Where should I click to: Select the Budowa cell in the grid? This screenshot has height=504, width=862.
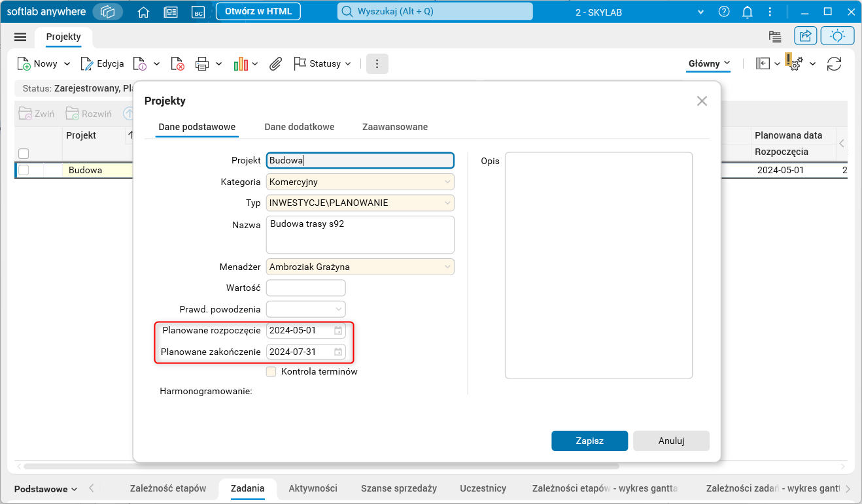tap(97, 170)
